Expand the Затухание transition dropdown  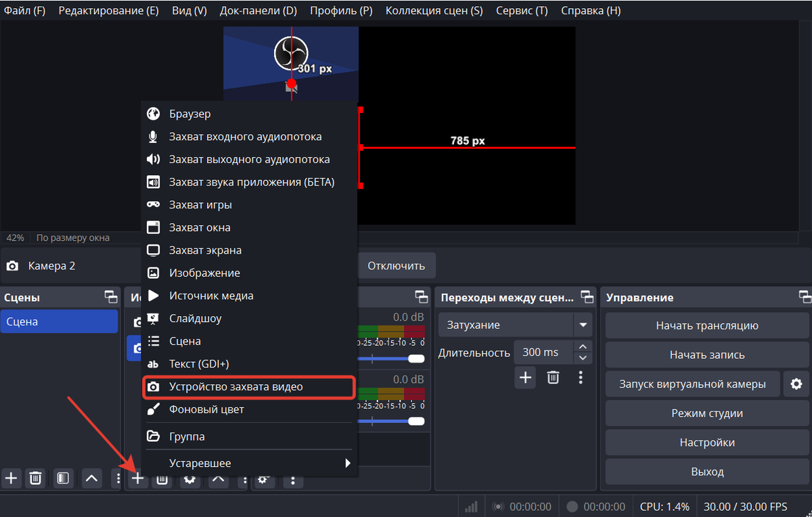coord(583,325)
